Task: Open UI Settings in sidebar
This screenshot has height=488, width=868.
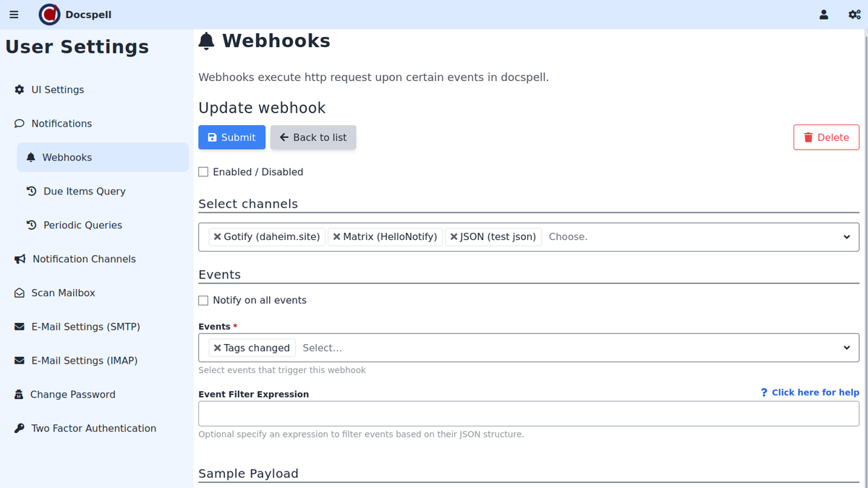Action: pyautogui.click(x=57, y=90)
